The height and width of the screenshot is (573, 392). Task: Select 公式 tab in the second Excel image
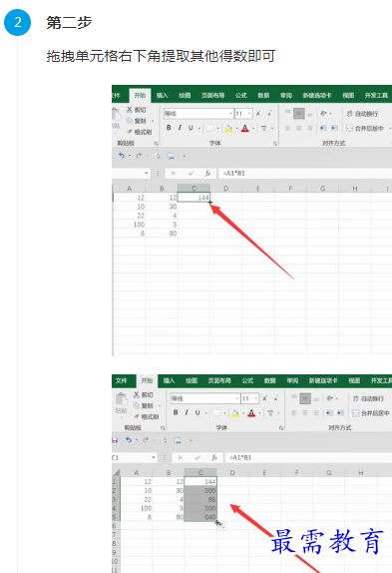pos(247,380)
